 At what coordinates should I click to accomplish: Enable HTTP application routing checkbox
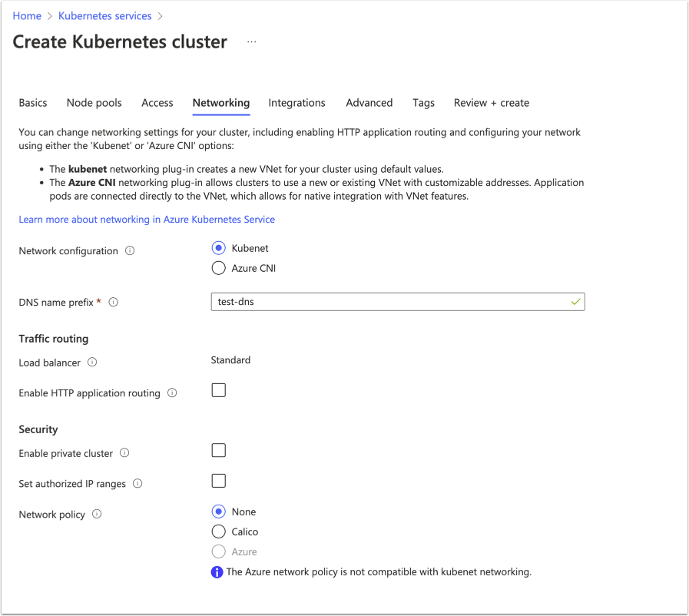click(219, 390)
